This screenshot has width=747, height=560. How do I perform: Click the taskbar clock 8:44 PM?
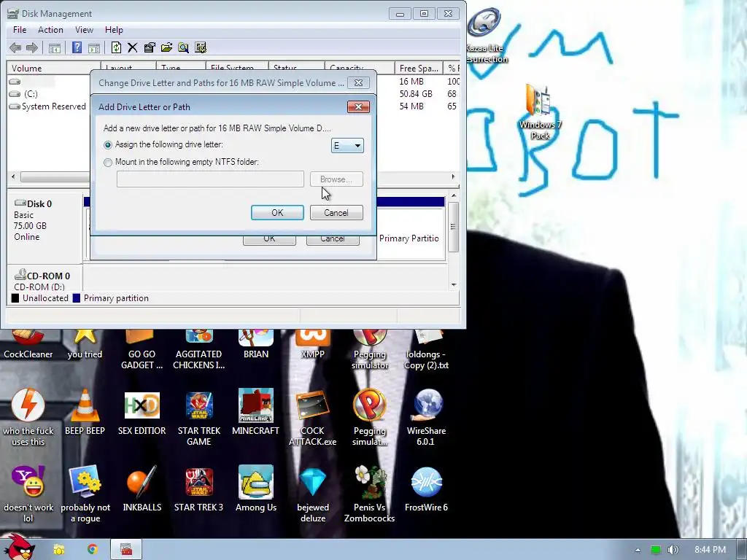tap(710, 550)
